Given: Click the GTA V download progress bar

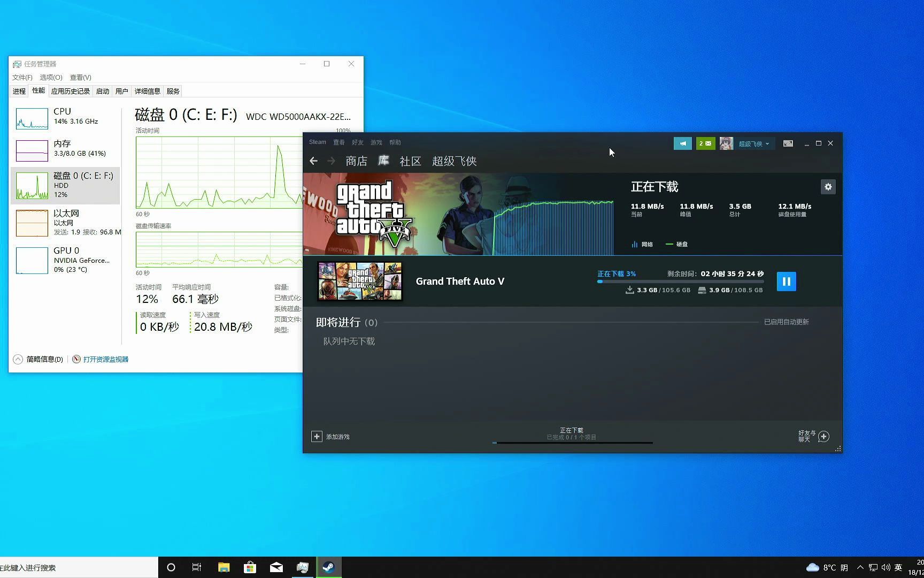Looking at the screenshot, I should pyautogui.click(x=681, y=282).
